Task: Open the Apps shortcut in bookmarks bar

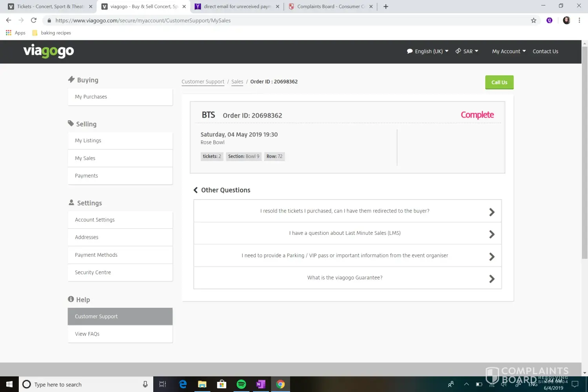Action: [x=16, y=33]
